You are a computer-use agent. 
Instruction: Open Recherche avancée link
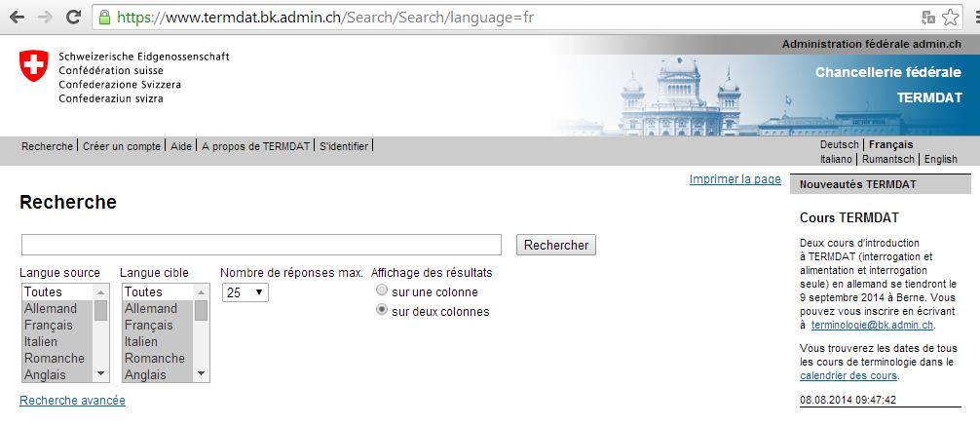(72, 401)
